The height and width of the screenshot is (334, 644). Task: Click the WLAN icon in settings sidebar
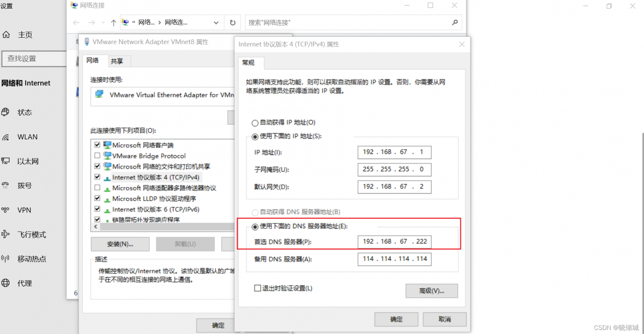point(6,137)
